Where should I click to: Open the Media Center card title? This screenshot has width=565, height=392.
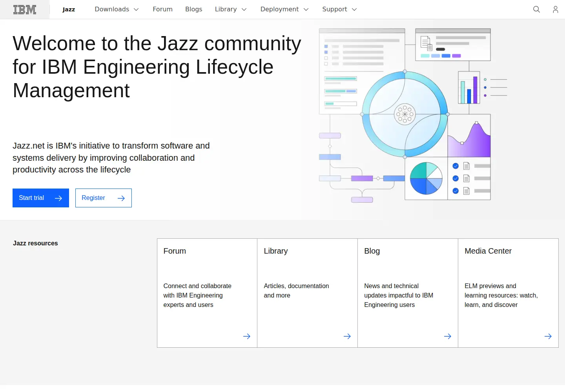(488, 251)
